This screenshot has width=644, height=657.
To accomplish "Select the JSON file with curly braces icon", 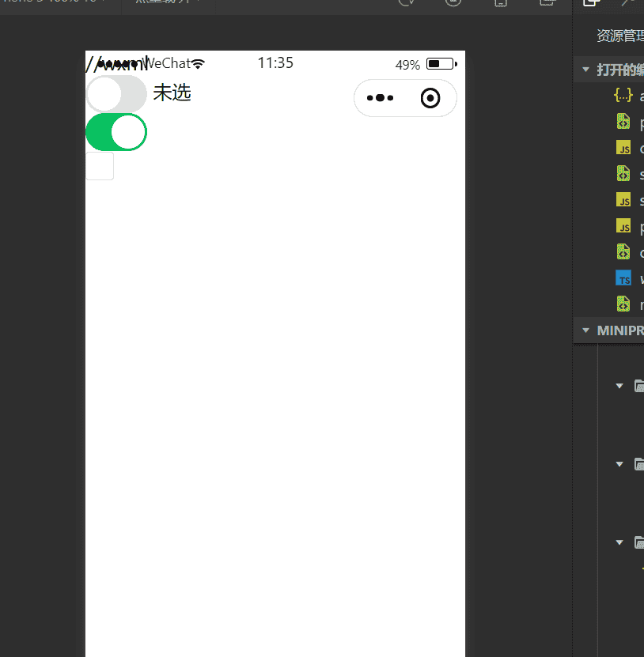I will pyautogui.click(x=623, y=96).
